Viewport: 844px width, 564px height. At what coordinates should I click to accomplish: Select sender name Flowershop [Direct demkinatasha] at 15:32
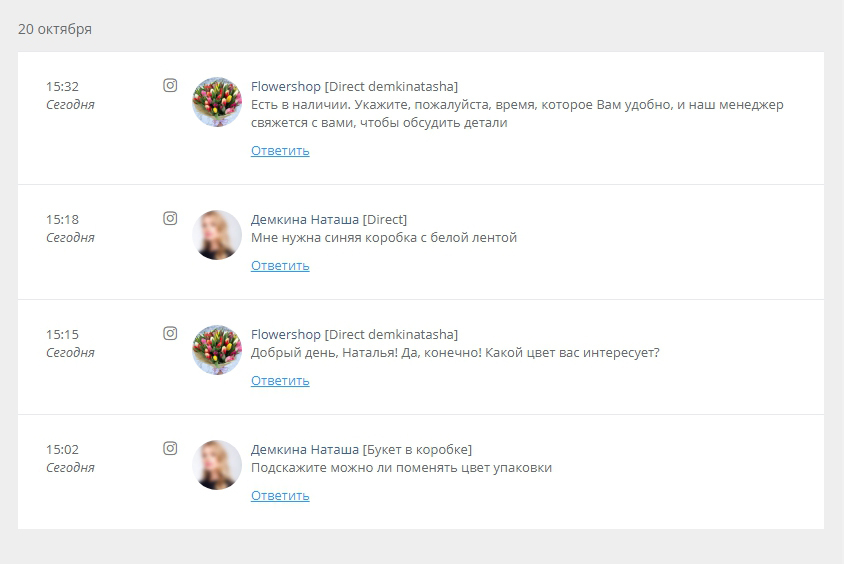click(x=354, y=87)
